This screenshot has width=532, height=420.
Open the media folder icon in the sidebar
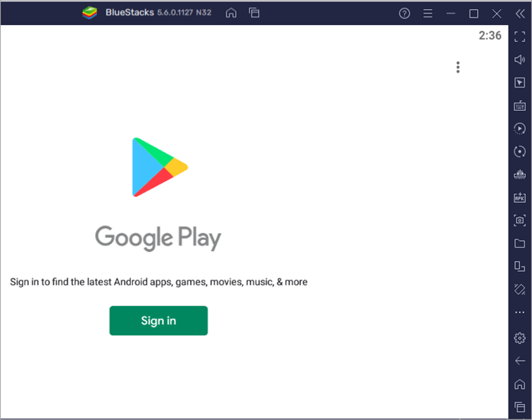[520, 243]
